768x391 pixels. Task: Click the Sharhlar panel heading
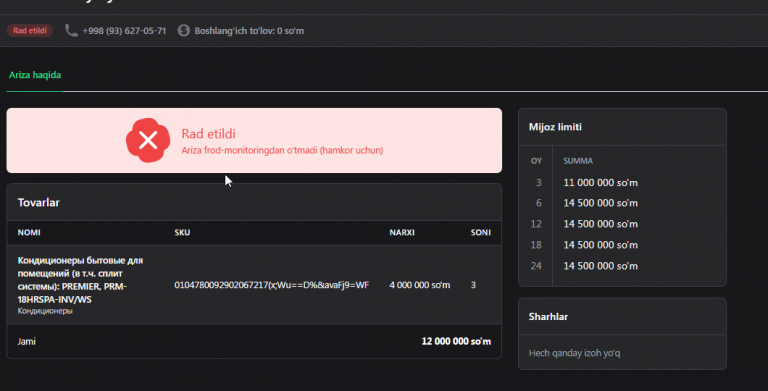click(x=548, y=317)
